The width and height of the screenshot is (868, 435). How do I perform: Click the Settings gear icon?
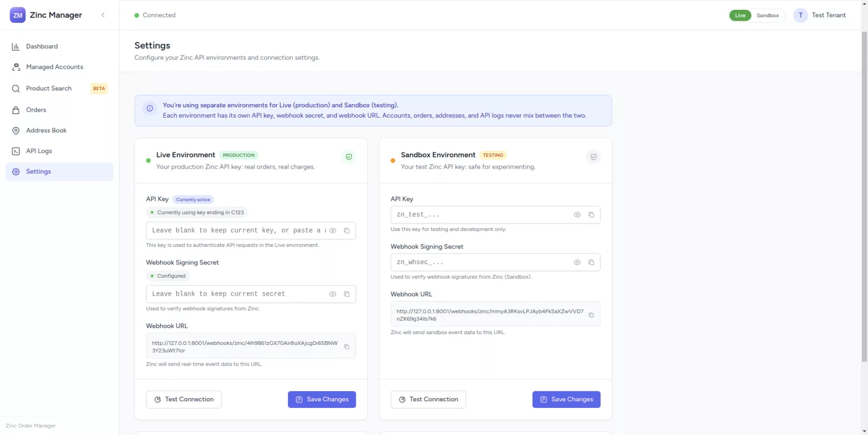click(x=16, y=172)
